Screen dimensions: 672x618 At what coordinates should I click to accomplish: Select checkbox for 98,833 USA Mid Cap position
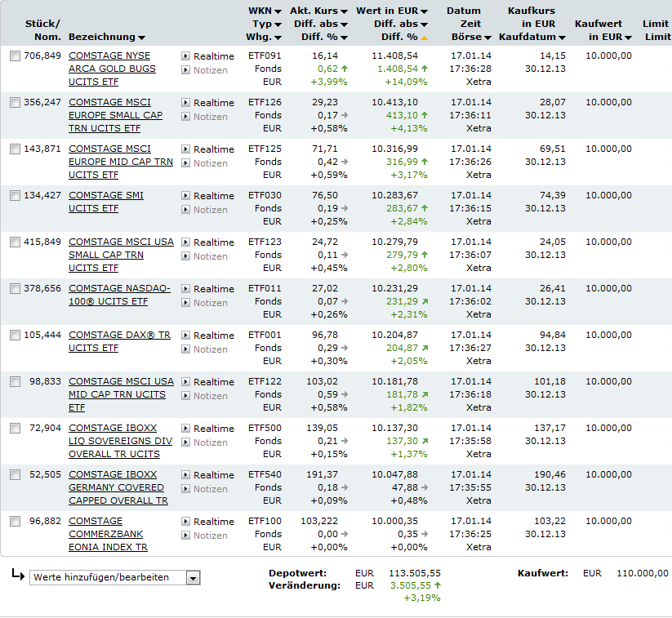click(x=15, y=381)
